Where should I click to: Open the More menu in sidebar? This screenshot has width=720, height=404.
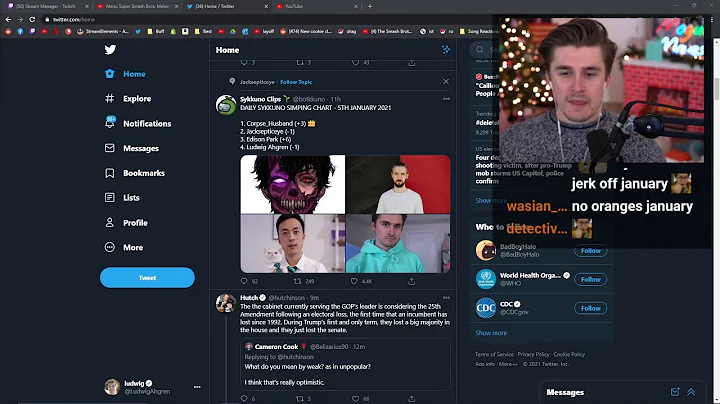124,247
